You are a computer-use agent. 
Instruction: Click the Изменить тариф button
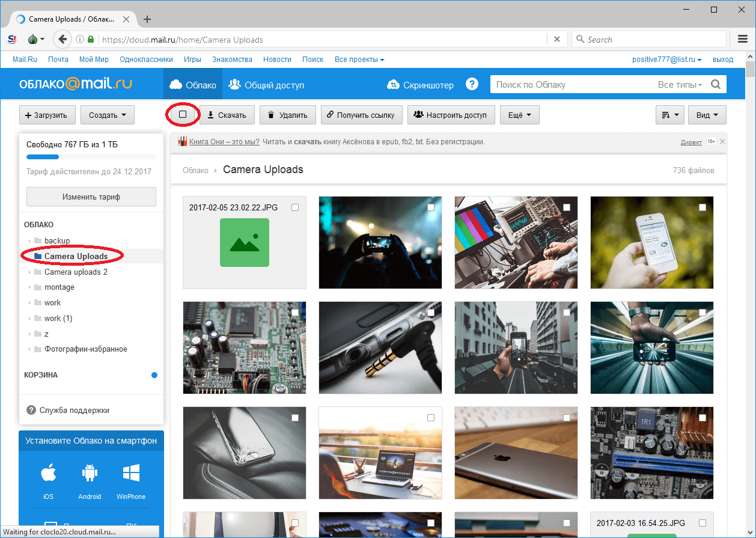(x=91, y=197)
